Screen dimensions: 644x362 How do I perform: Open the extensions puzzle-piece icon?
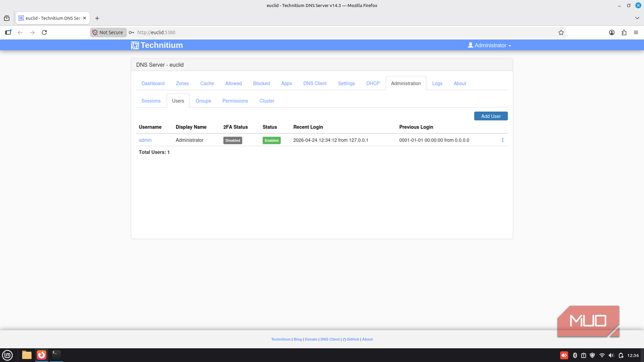click(624, 32)
